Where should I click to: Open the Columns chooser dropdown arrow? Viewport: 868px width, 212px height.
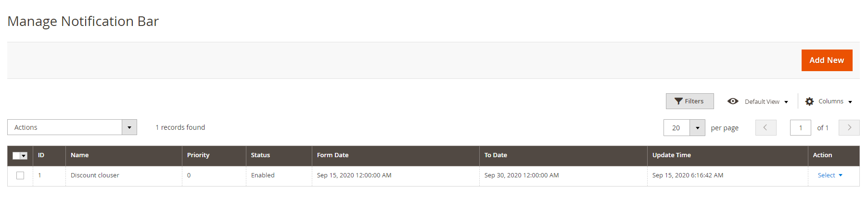(x=850, y=102)
